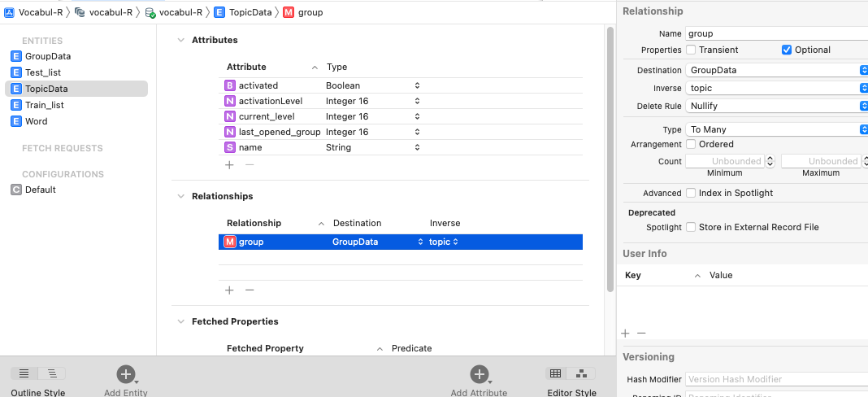Sort User Info by Key column

click(663, 275)
